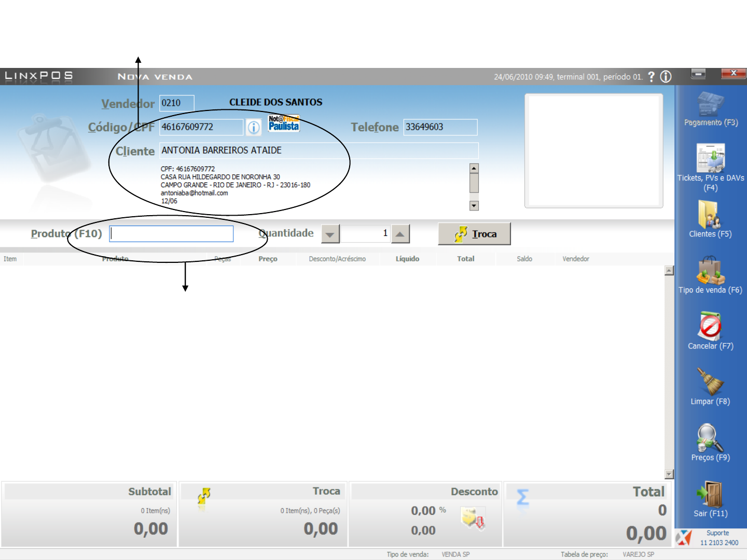Click the Troca button
Viewport: 747px width, 560px height.
tap(475, 234)
